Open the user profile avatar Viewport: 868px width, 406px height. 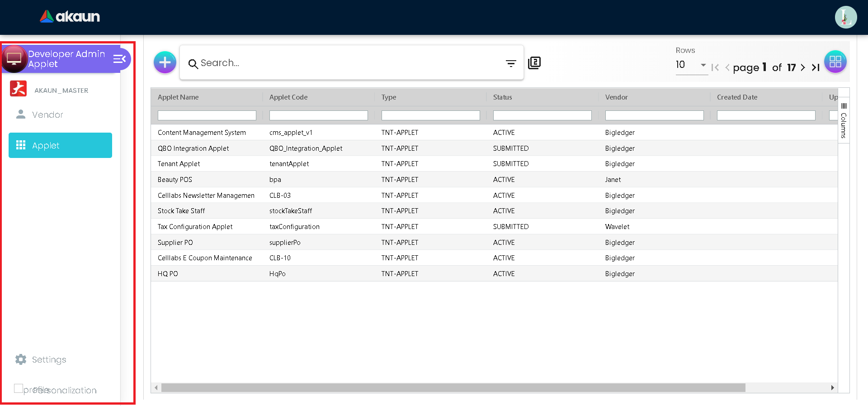pos(845,17)
